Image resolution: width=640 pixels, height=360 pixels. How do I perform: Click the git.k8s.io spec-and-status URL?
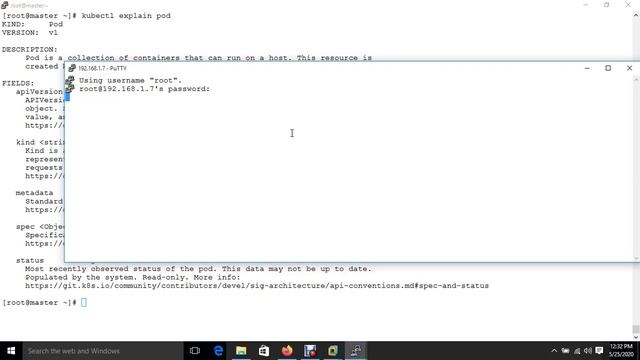257,286
